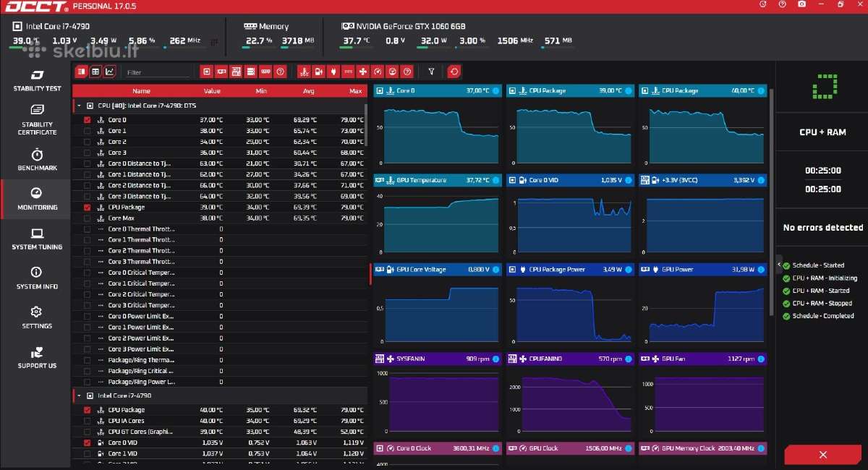The height and width of the screenshot is (470, 868).
Task: Toggle the unknown component filter icon
Action: click(281, 72)
